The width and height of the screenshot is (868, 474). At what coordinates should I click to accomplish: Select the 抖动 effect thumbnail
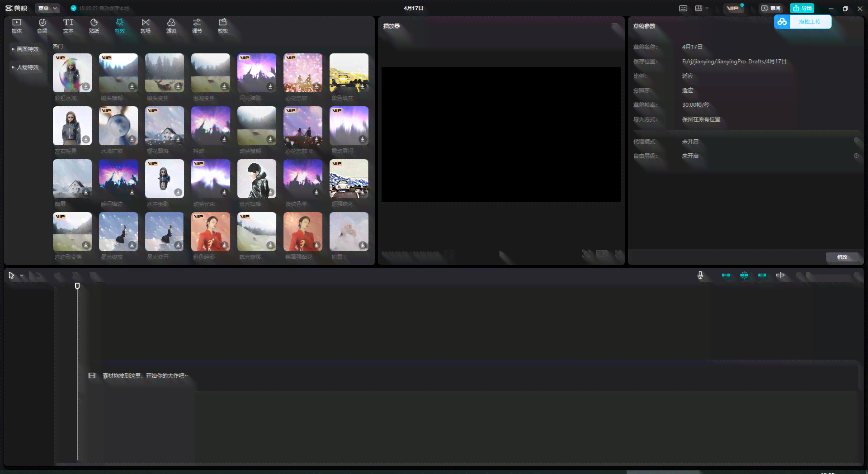tap(211, 126)
